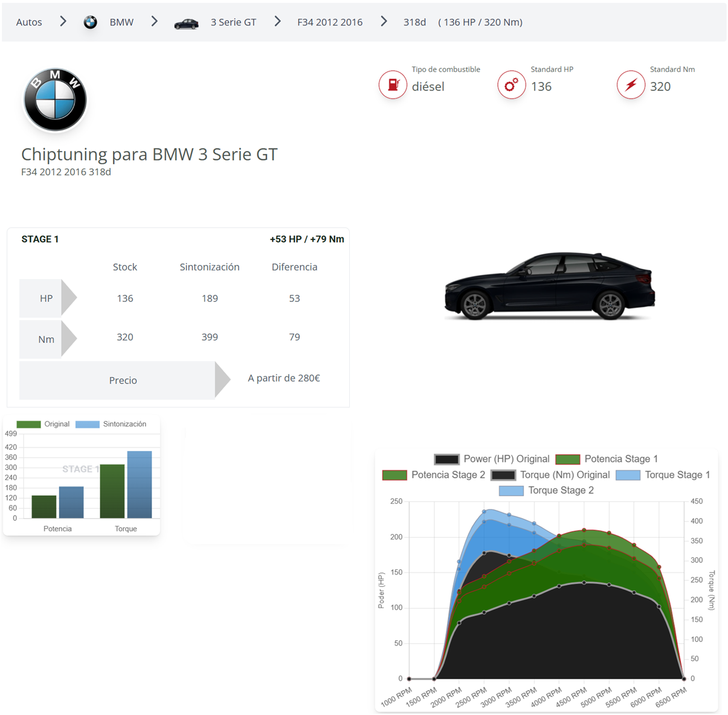This screenshot has height=715, width=728.
Task: Go to F34 2012 2016 breadcrumb
Action: point(330,22)
